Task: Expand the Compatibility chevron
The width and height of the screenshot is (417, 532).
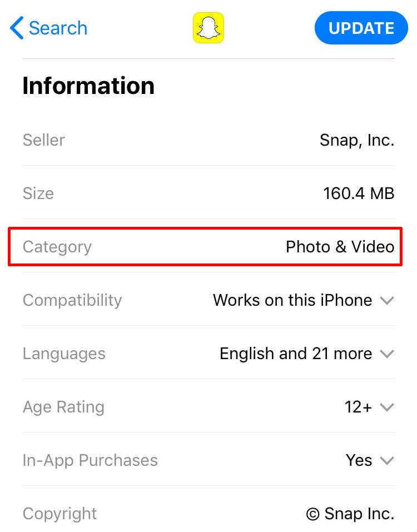Action: (x=386, y=301)
